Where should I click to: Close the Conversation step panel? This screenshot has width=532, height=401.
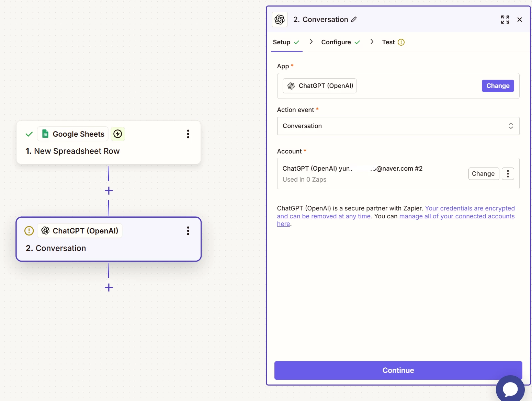[520, 20]
